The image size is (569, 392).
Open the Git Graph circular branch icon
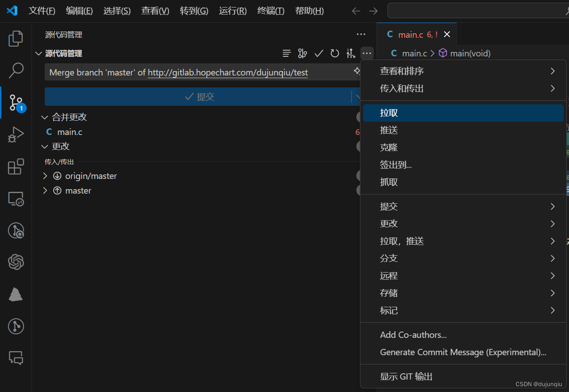(16, 326)
